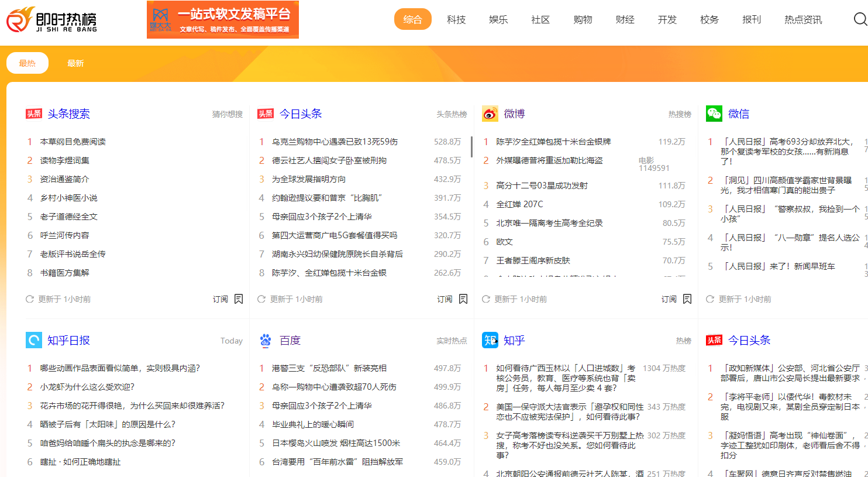
Task: Select the 综合 tab
Action: [413, 19]
